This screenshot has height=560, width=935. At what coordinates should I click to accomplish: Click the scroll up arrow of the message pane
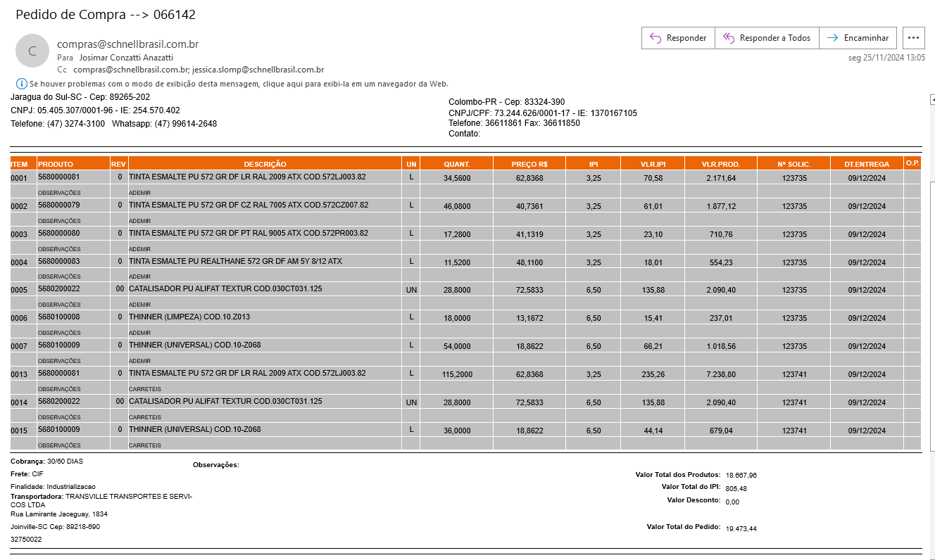(931, 101)
